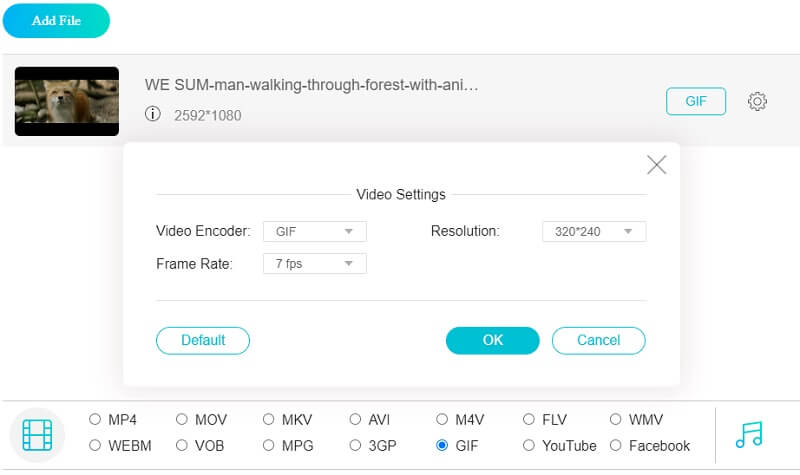
Task: Choose the WEBM format radio button
Action: [95, 446]
